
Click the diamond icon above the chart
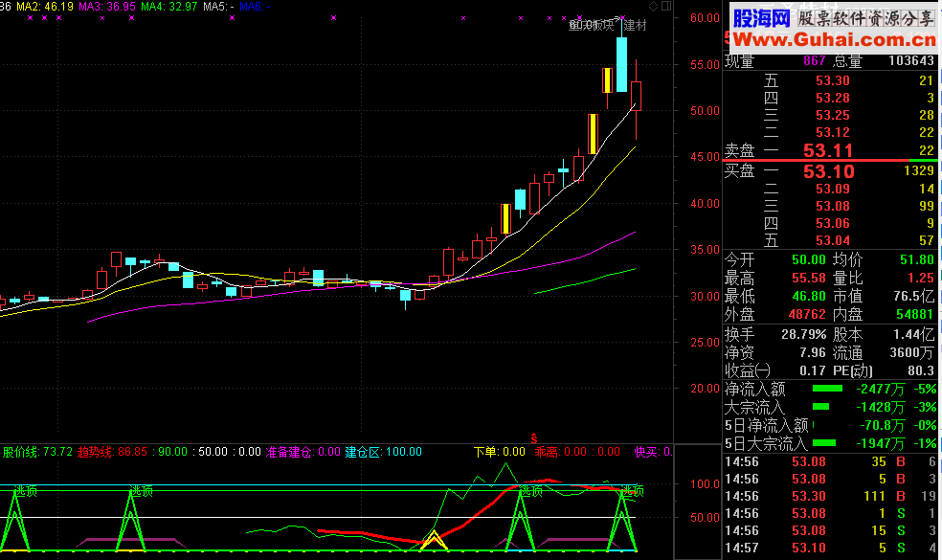(653, 6)
